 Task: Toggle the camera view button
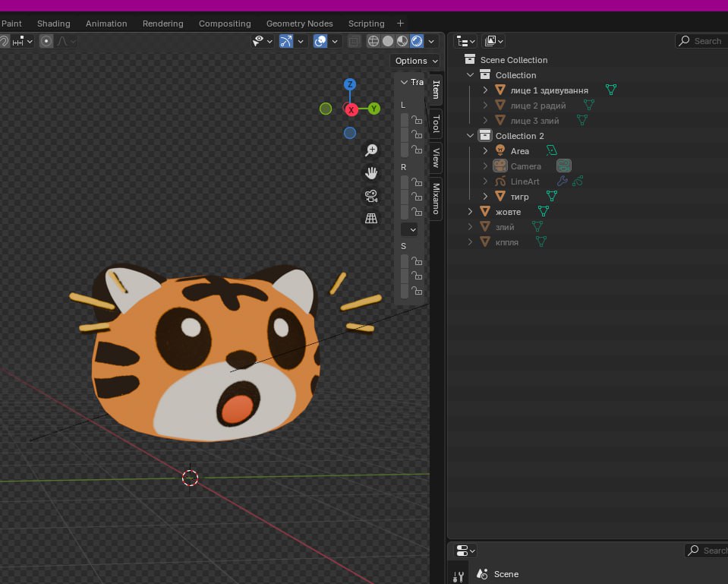[x=371, y=196]
